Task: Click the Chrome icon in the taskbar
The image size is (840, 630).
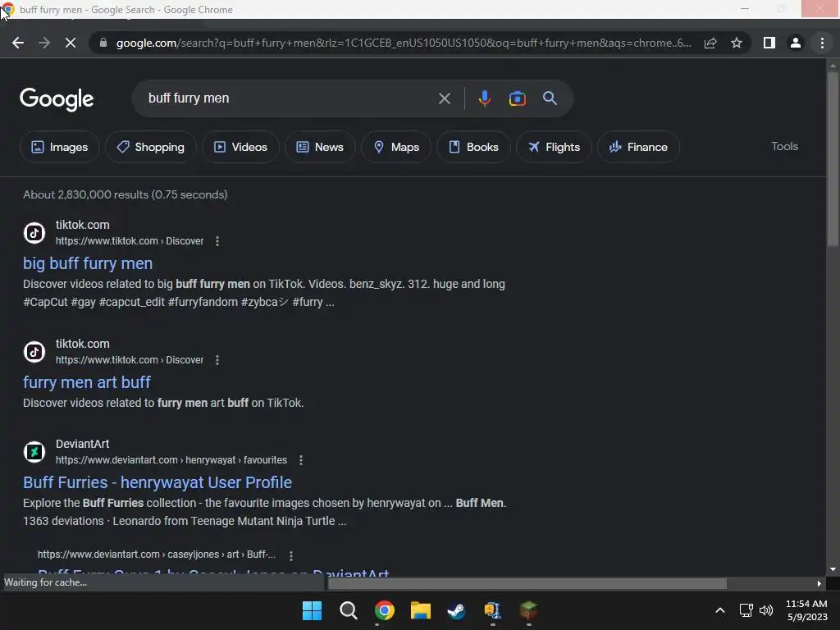Action: [384, 610]
